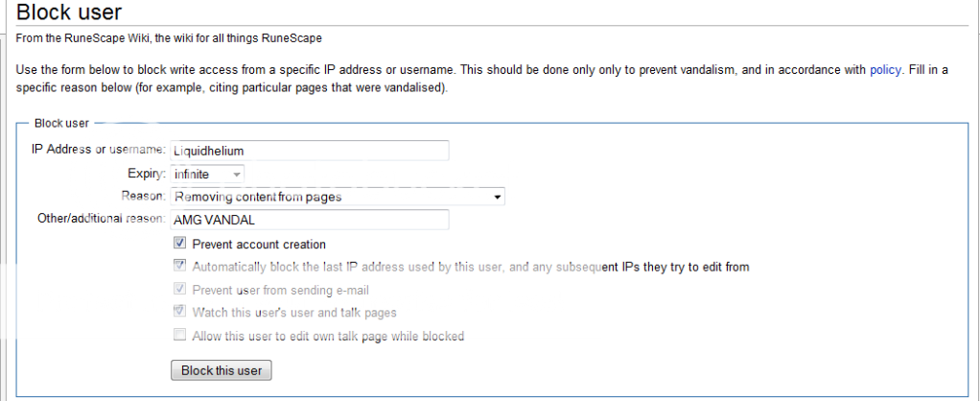This screenshot has height=401, width=980.
Task: Click the "Prevent account creation" label text
Action: pyautogui.click(x=259, y=245)
